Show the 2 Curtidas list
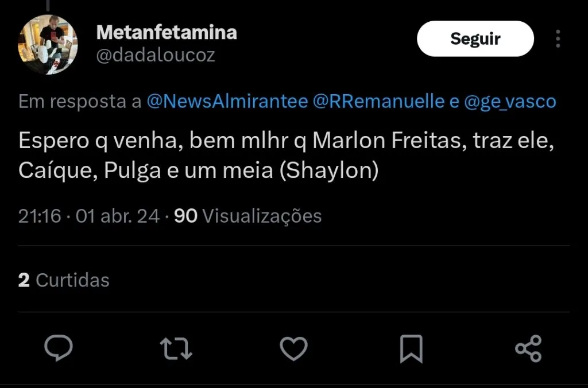Viewport: 588px width, 388px height. click(64, 280)
